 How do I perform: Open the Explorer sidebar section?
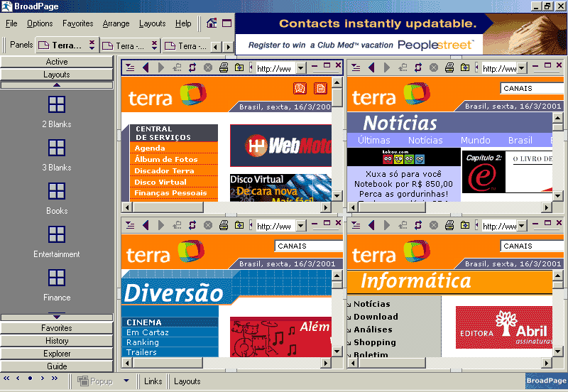[57, 354]
